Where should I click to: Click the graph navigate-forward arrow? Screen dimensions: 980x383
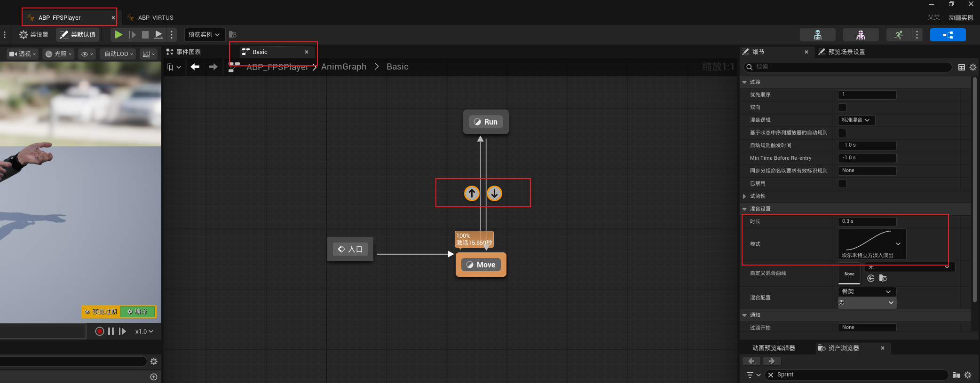tap(213, 67)
